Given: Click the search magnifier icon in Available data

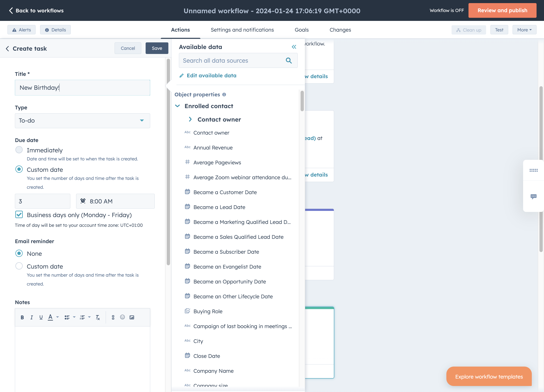Looking at the screenshot, I should (289, 60).
